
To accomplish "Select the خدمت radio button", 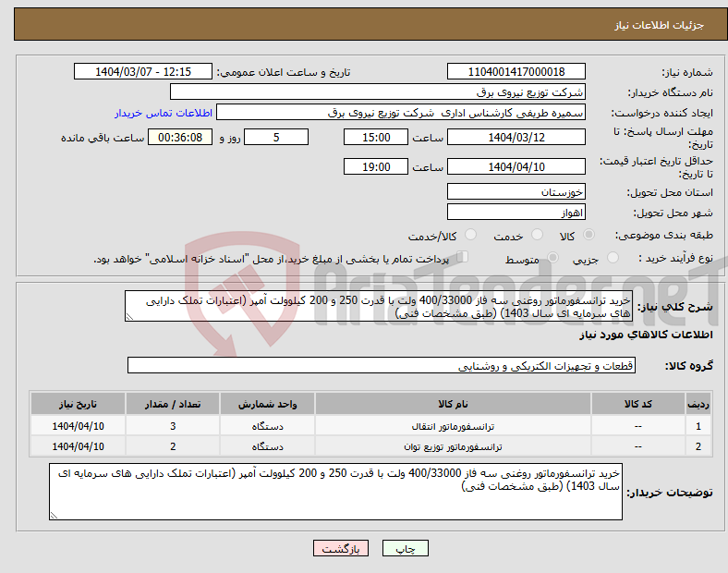I will 537,235.
